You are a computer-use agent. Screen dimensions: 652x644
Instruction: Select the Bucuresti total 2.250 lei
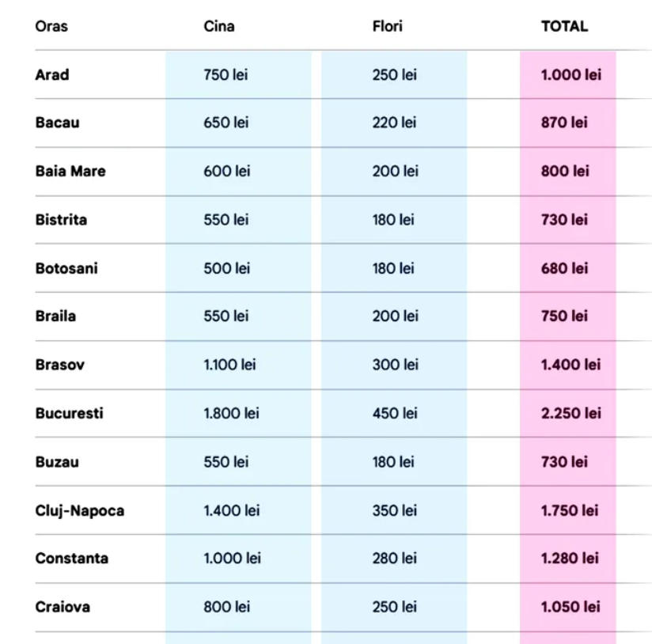(571, 413)
